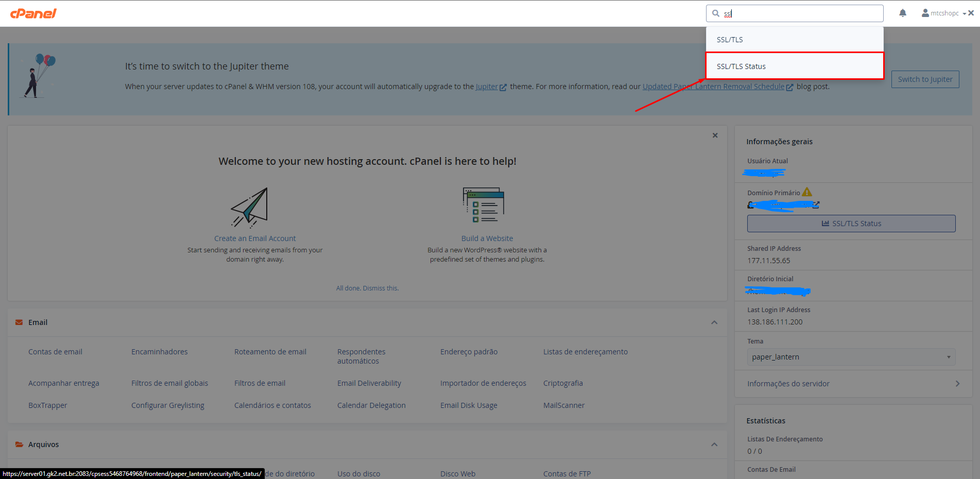
Task: Click the Switch to Jupiter button
Action: (x=925, y=79)
